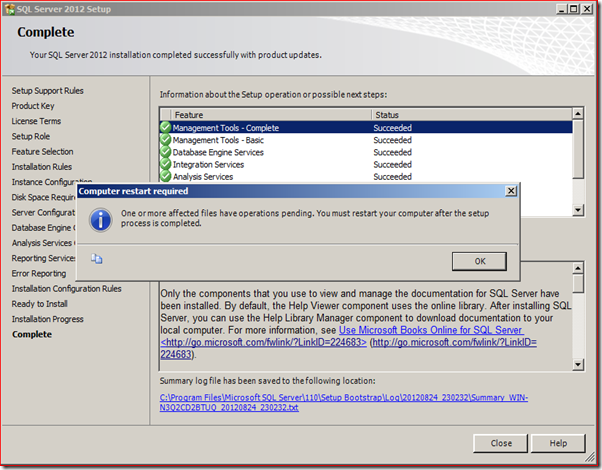
Task: Click OK in the restart required dialog
Action: (479, 261)
